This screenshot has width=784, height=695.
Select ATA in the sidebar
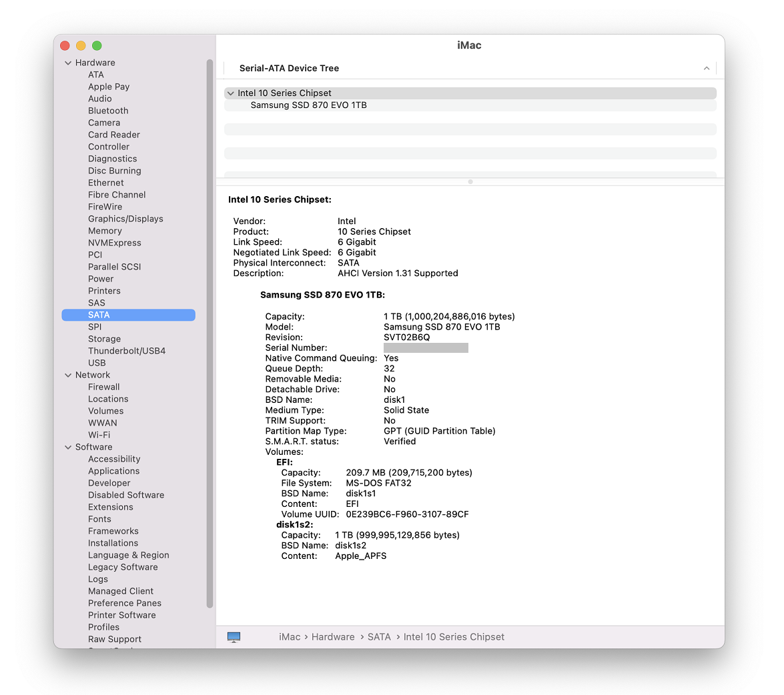(x=96, y=75)
